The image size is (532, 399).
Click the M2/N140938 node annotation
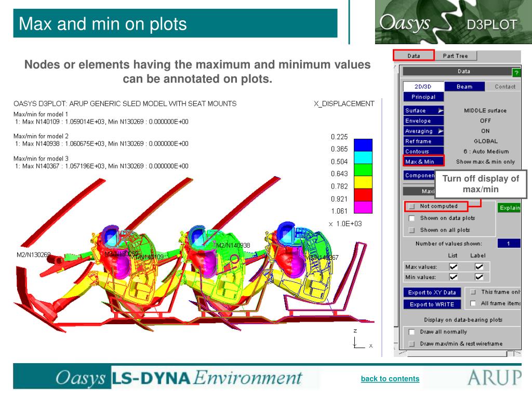point(233,245)
